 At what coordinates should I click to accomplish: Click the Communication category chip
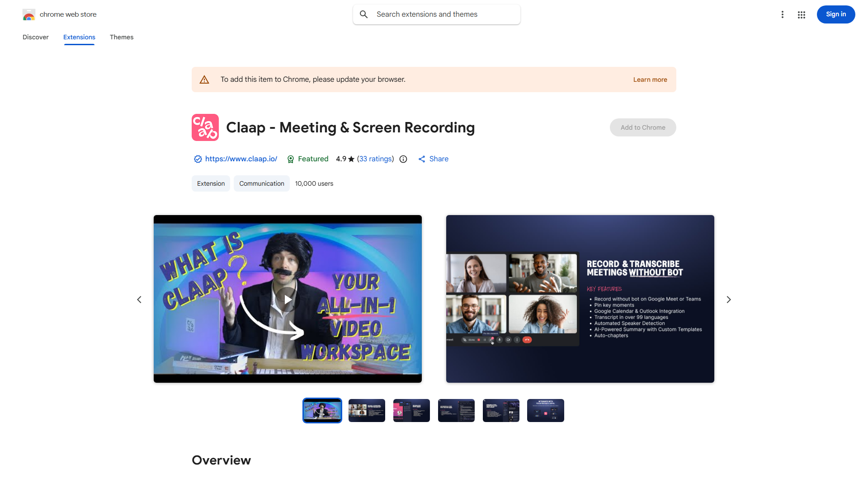coord(261,183)
